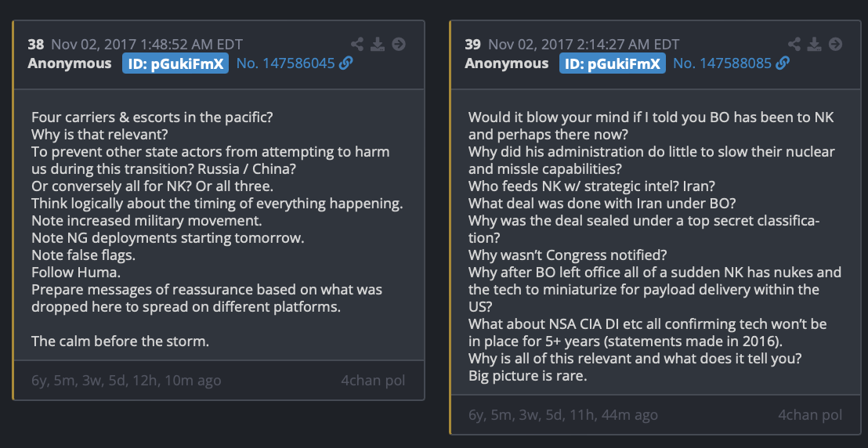868x448 pixels.
Task: Click share icon on post 39
Action: (x=794, y=45)
